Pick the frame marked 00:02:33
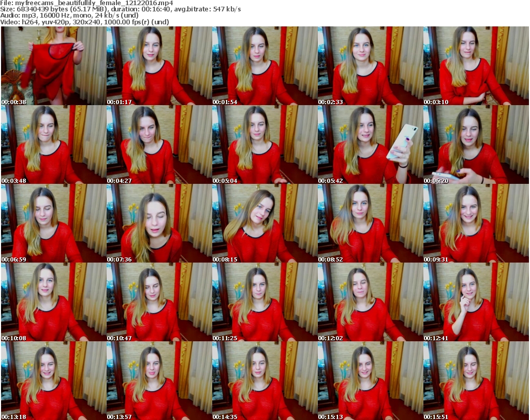This screenshot has height=420, width=530. pos(370,66)
